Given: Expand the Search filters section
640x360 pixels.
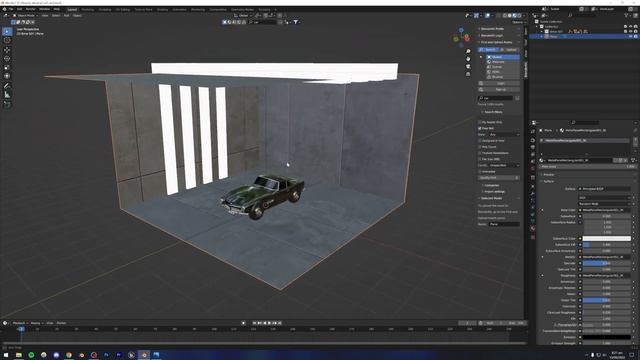Looking at the screenshot, I should (x=492, y=112).
